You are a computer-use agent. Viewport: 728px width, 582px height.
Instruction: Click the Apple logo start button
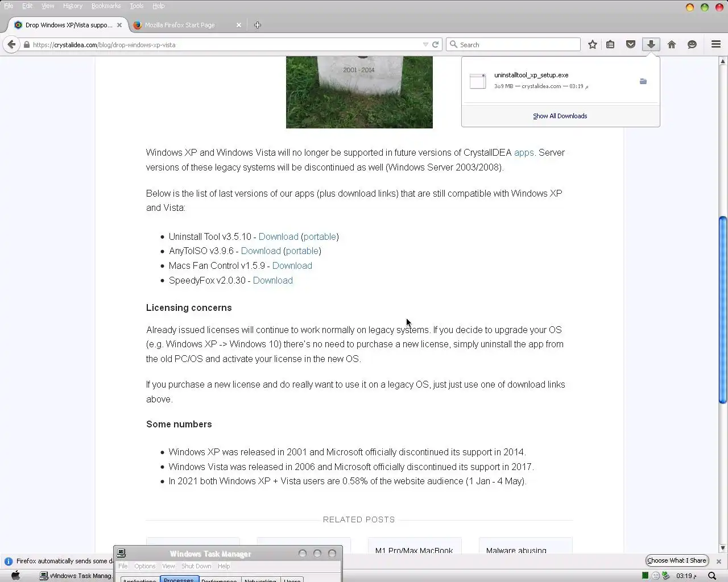tap(16, 575)
